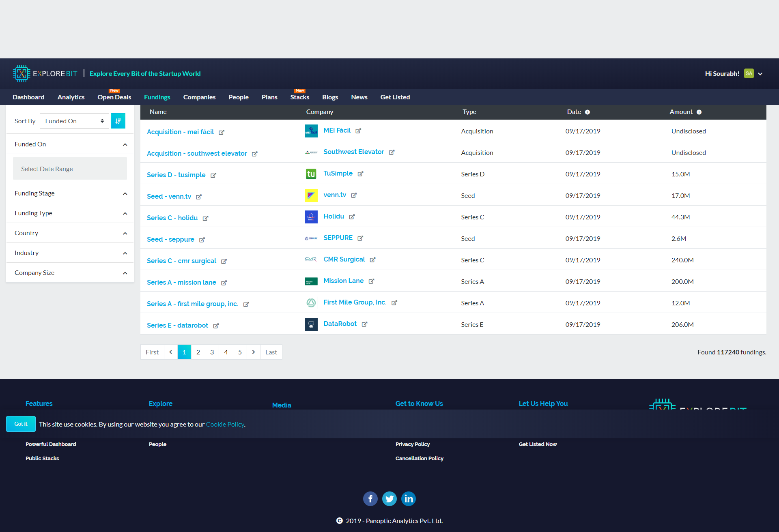779x532 pixels.
Task: Open external link icon beside TuSimple company
Action: coord(360,174)
